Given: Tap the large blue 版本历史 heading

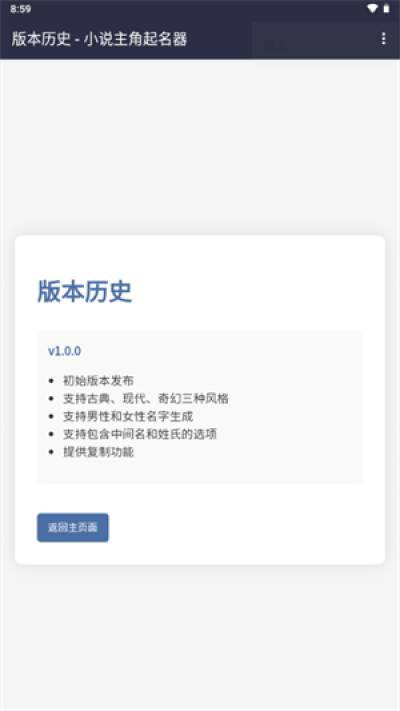Looking at the screenshot, I should tap(84, 291).
